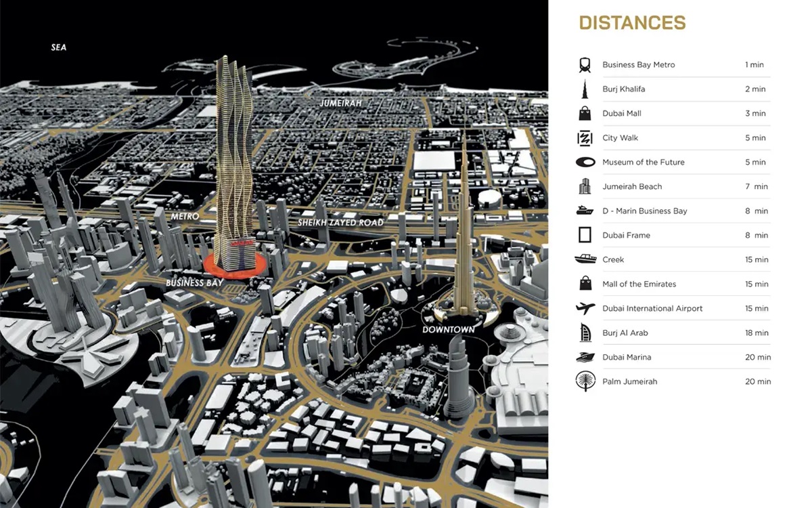812x508 pixels.
Task: Click the City Walk logo icon
Action: tap(585, 138)
